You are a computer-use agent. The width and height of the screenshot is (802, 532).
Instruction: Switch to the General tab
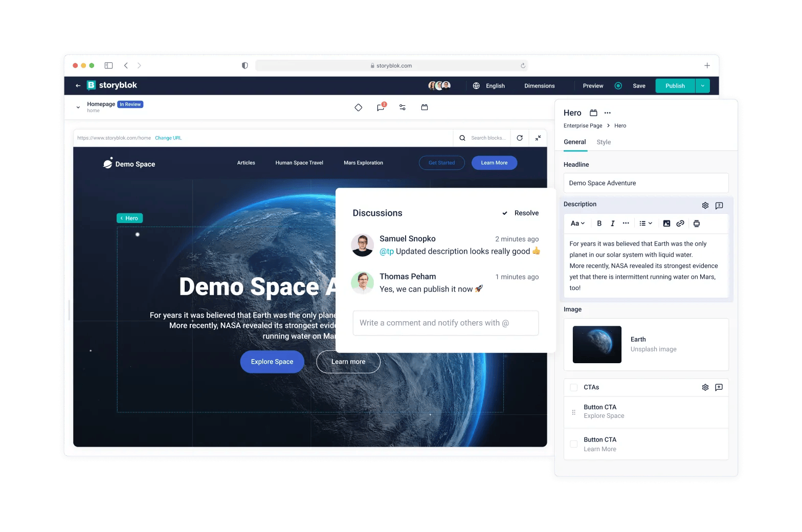tap(575, 142)
